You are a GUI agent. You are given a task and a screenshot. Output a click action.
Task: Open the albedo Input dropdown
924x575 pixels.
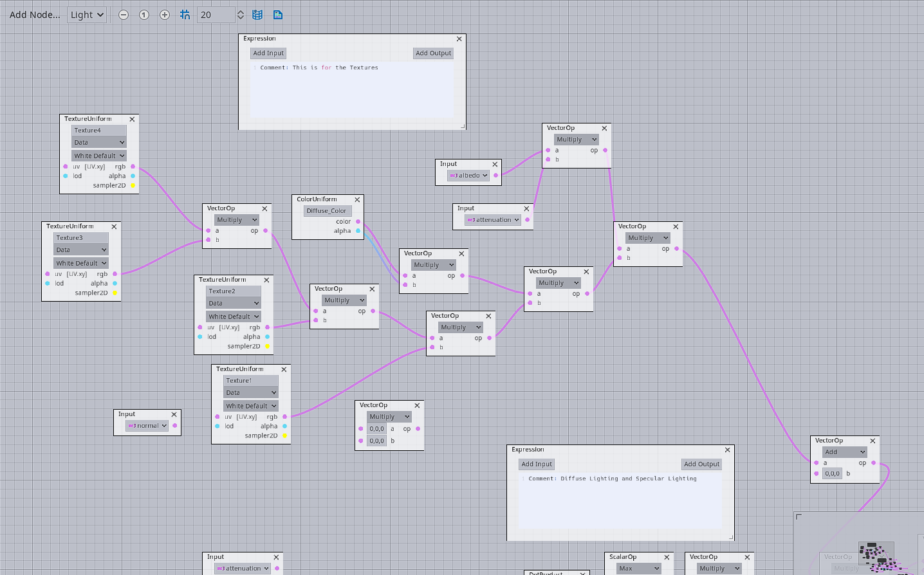[x=468, y=176]
